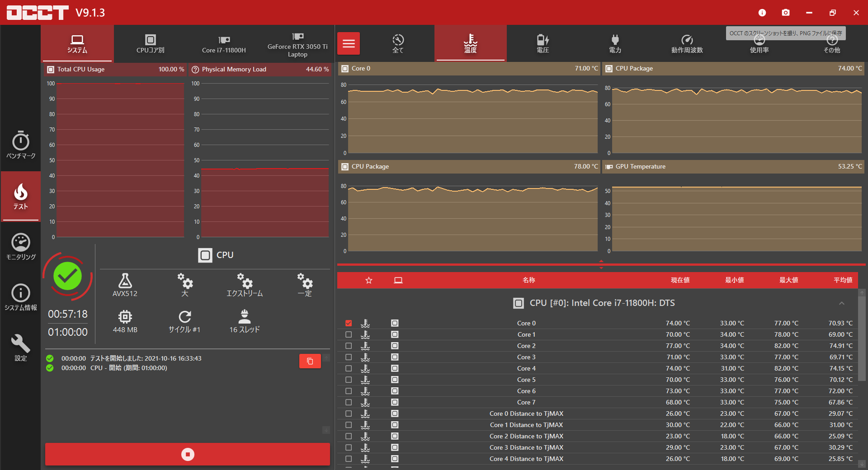Collapse the CPU [#0] DTS sensor group

(x=842, y=303)
